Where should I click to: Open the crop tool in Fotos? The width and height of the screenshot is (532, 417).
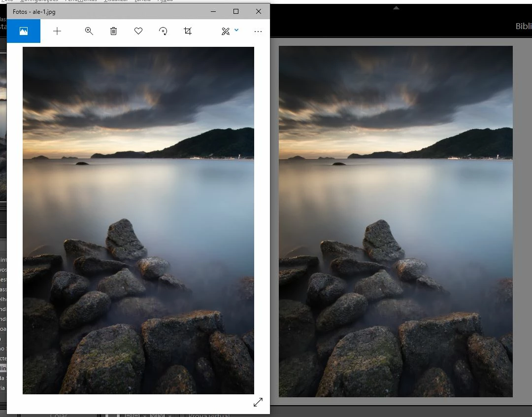[x=188, y=31]
